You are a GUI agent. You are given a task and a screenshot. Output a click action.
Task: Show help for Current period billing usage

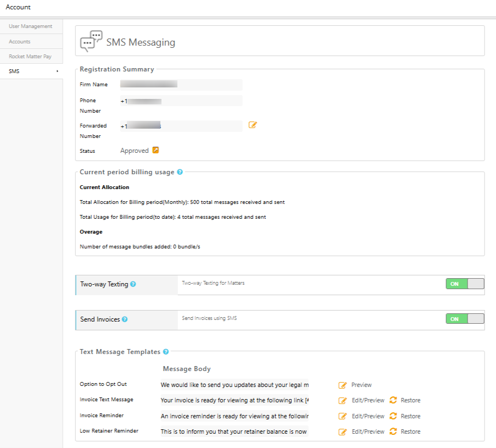[180, 172]
